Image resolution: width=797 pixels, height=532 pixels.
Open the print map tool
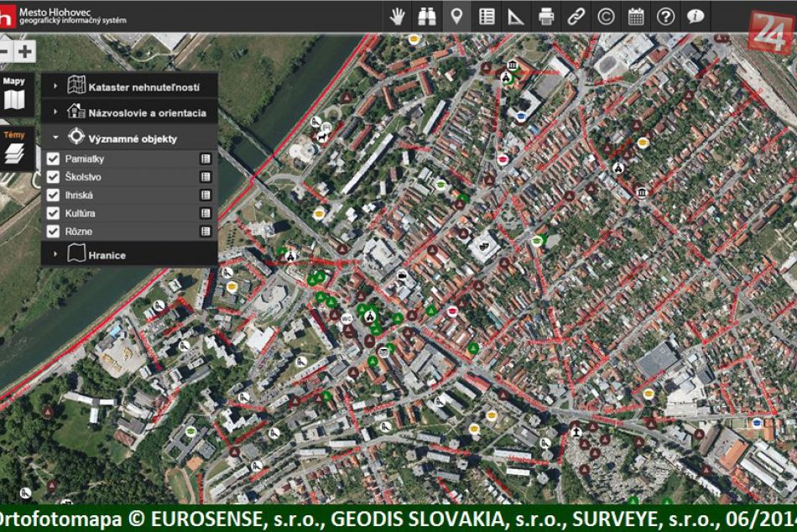pos(547,13)
